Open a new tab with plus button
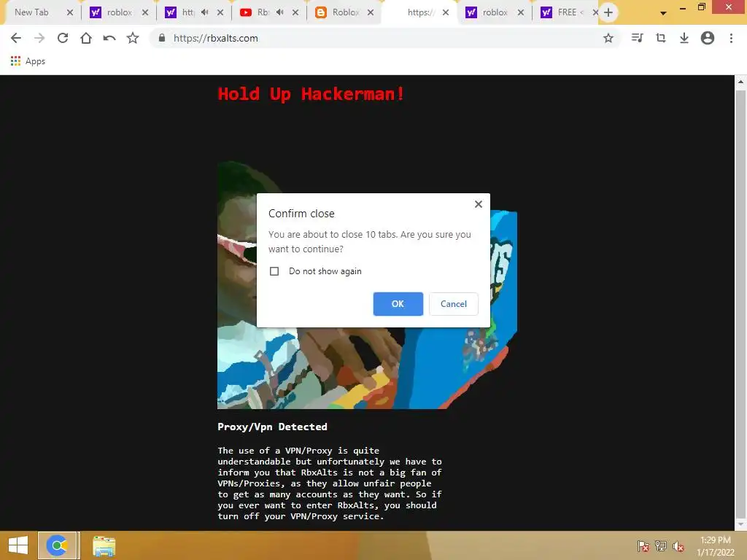This screenshot has height=560, width=747. [x=608, y=12]
